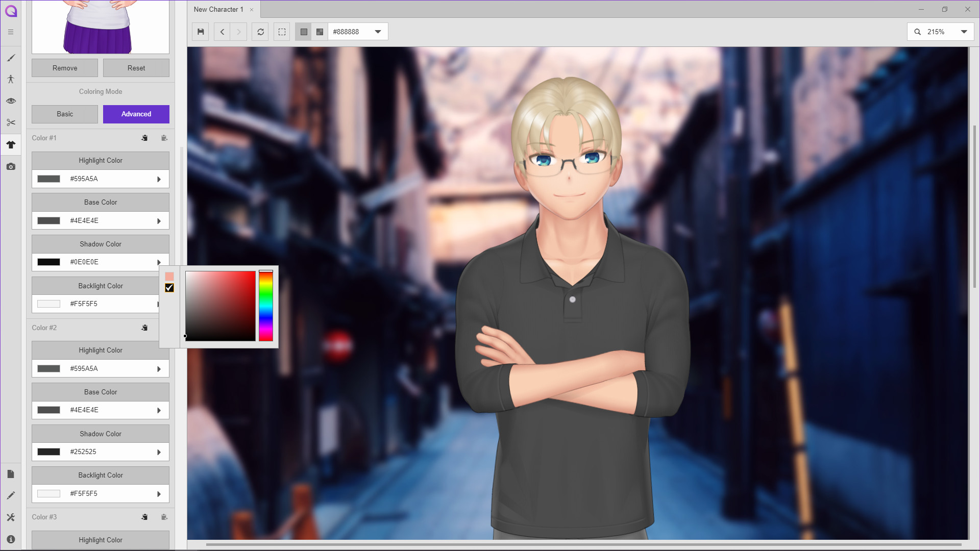Click the dashed selection frame icon
980x551 pixels.
282,32
